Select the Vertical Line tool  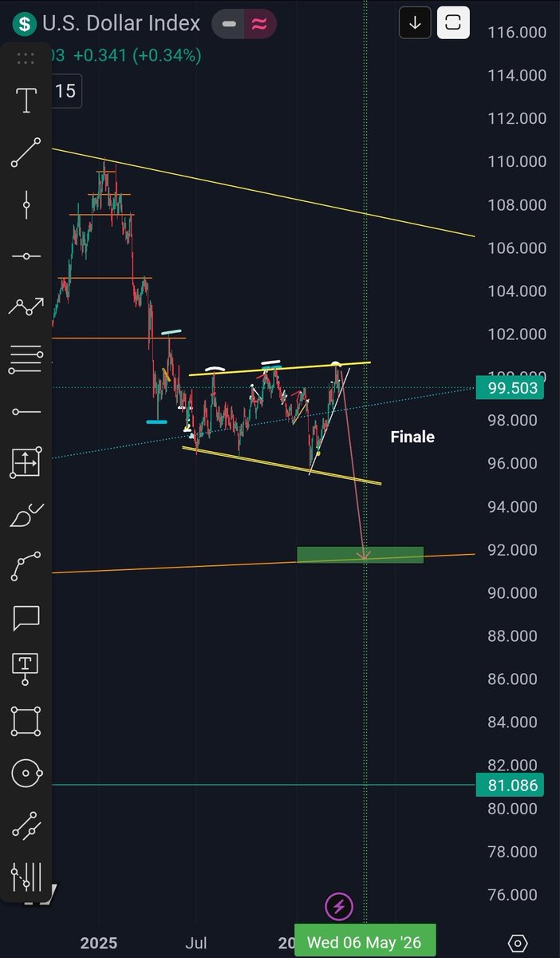tap(26, 204)
